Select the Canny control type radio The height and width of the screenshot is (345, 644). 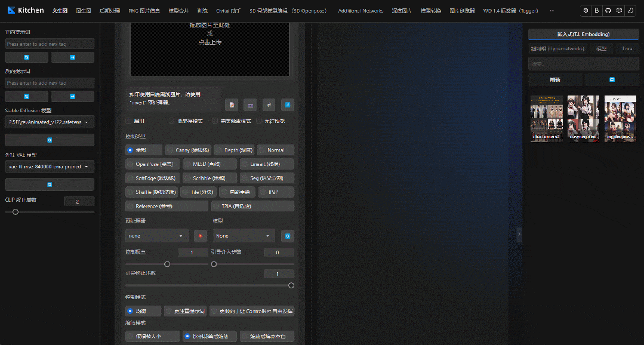click(187, 150)
